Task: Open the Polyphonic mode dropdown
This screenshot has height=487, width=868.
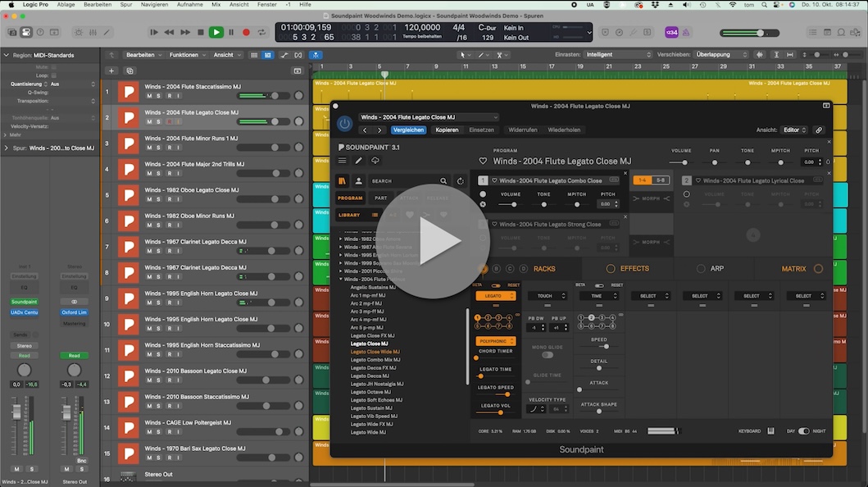Action: [x=495, y=341]
